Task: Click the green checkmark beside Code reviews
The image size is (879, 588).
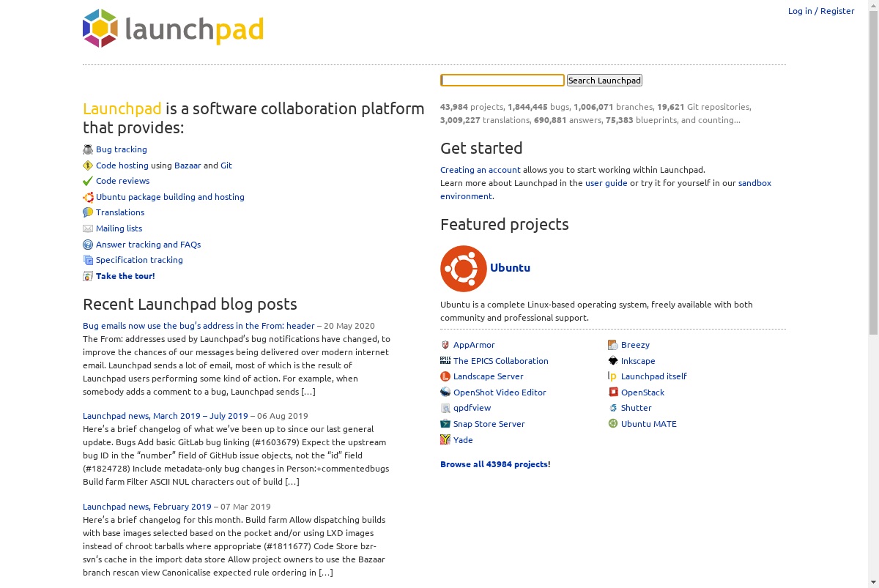Action: (x=88, y=181)
